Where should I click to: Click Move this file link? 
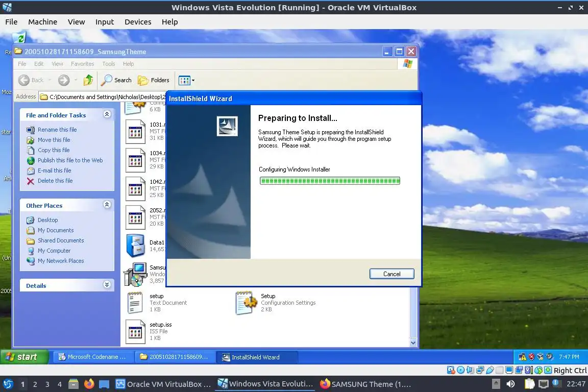coord(54,139)
